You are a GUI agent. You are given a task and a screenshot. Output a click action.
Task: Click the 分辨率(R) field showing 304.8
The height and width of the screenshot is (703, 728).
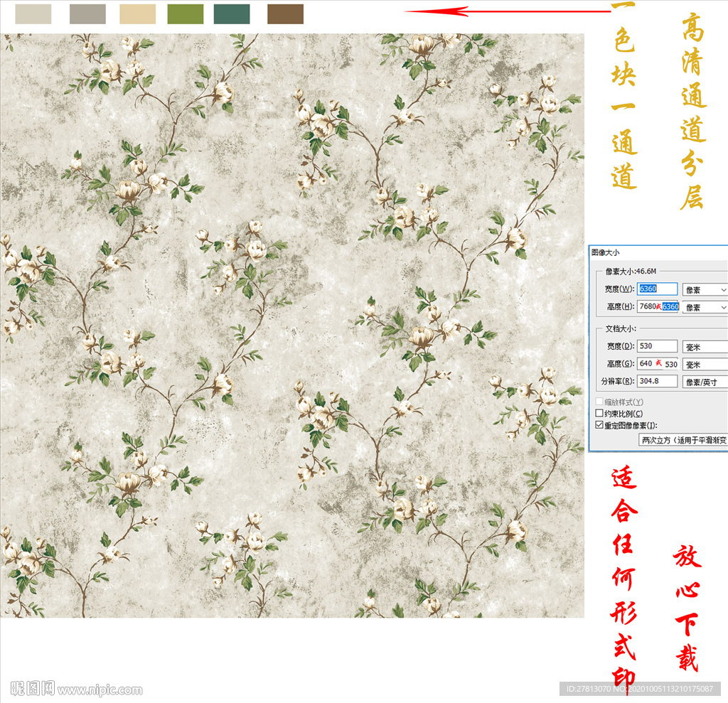pyautogui.click(x=657, y=381)
